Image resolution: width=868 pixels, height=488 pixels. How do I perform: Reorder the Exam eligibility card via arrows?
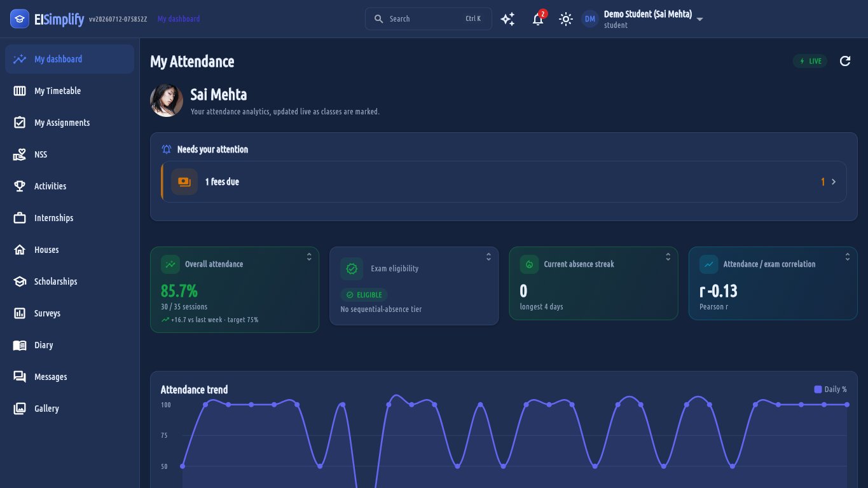(x=488, y=257)
